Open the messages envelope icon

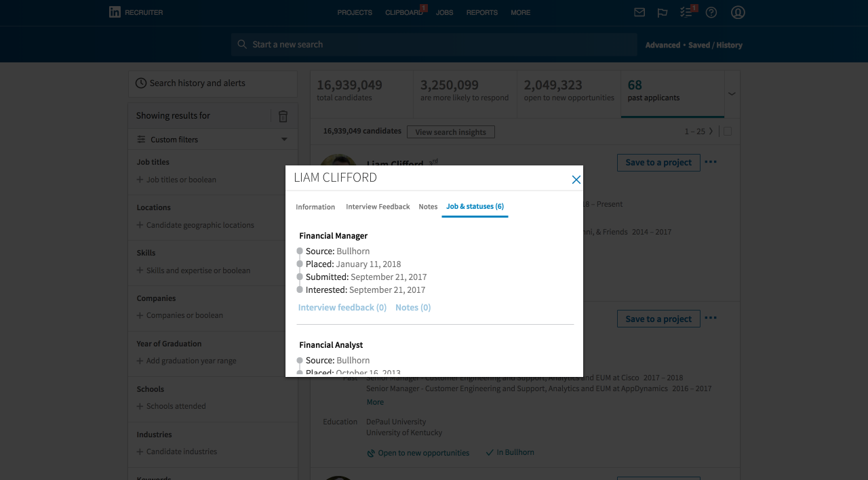tap(639, 12)
